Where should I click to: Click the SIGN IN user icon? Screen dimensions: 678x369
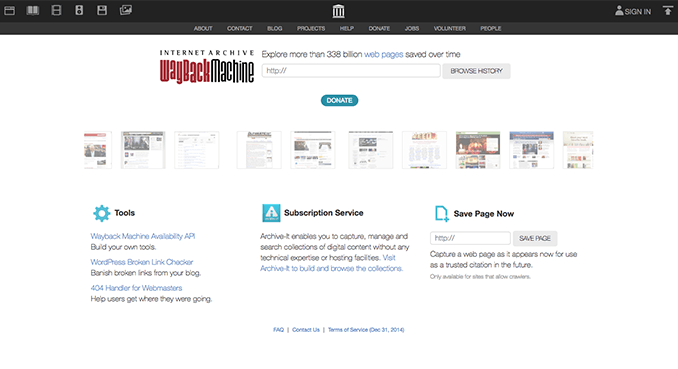coord(619,10)
